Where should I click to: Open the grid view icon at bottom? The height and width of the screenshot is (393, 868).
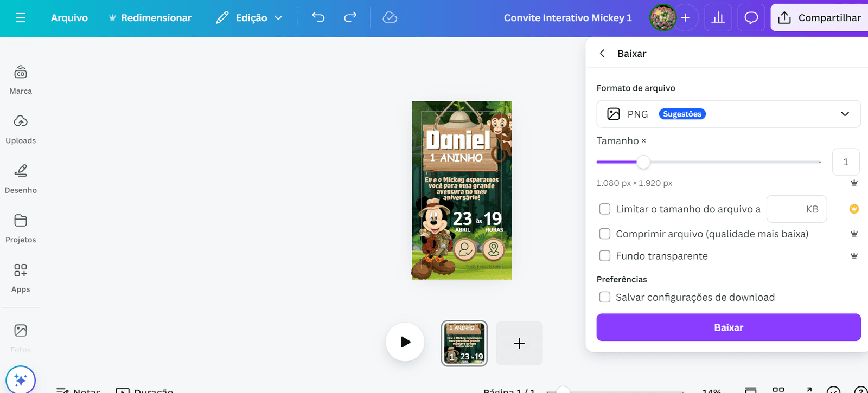click(778, 390)
